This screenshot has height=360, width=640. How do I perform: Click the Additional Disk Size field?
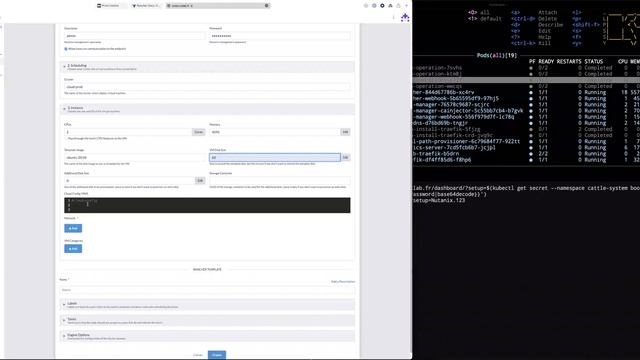tap(129, 180)
